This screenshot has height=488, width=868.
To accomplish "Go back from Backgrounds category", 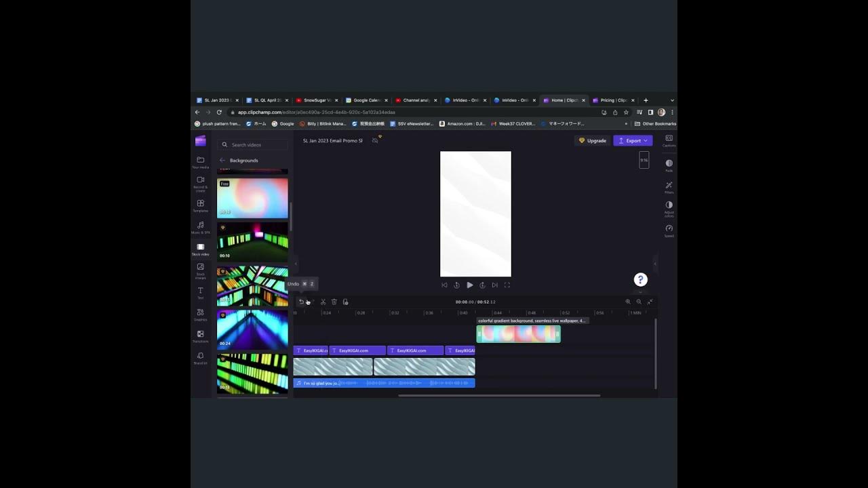I will pyautogui.click(x=222, y=161).
